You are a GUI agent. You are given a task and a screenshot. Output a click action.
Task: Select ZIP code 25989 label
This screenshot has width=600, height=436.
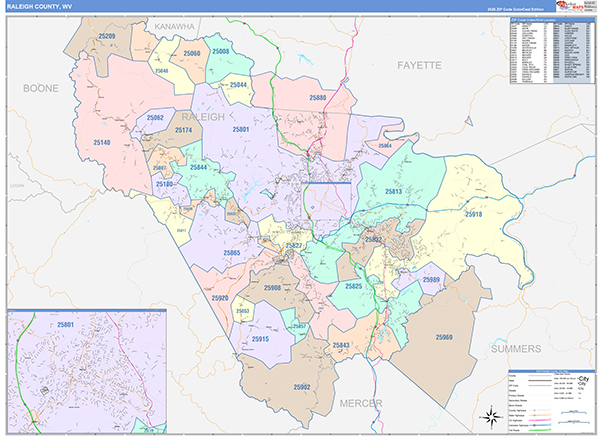pos(431,279)
